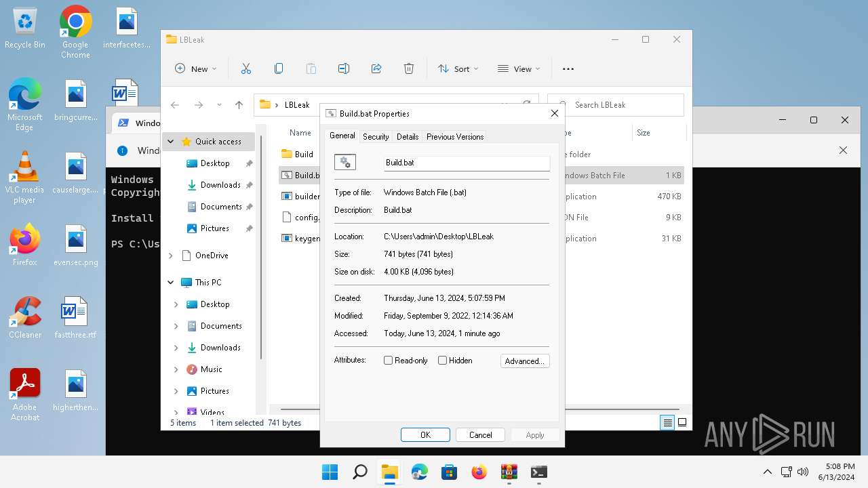
Task: Switch to Previous Versions tab
Action: pyautogui.click(x=455, y=137)
